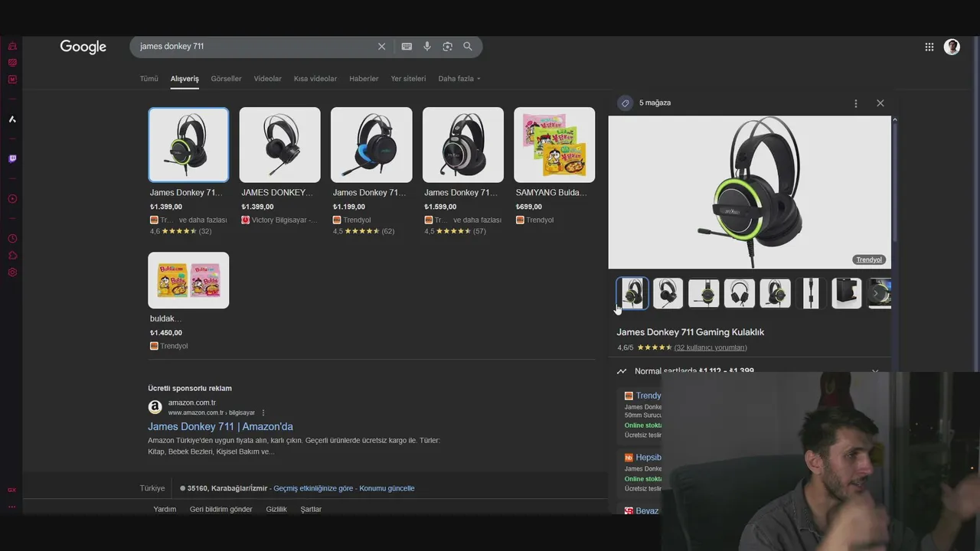The height and width of the screenshot is (551, 980).
Task: Click the Konumu güncelle link
Action: 387,488
